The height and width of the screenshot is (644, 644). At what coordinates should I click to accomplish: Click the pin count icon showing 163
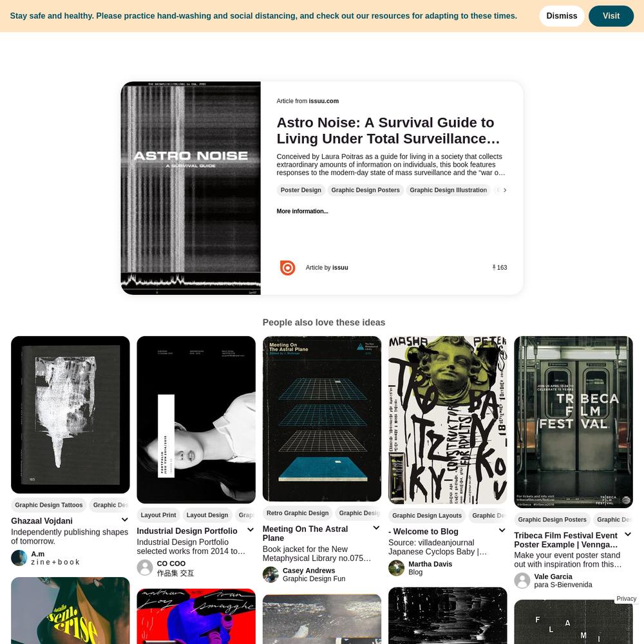494,267
